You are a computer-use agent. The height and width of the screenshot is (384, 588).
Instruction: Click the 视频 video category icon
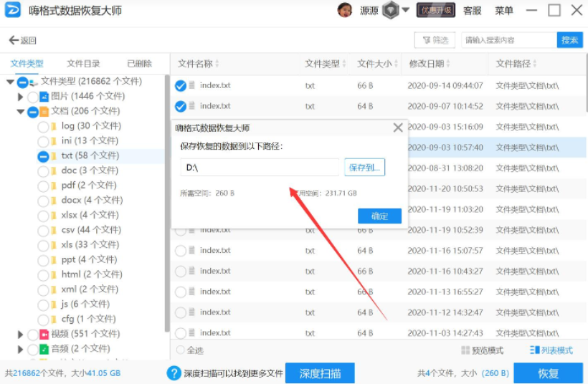pos(44,334)
